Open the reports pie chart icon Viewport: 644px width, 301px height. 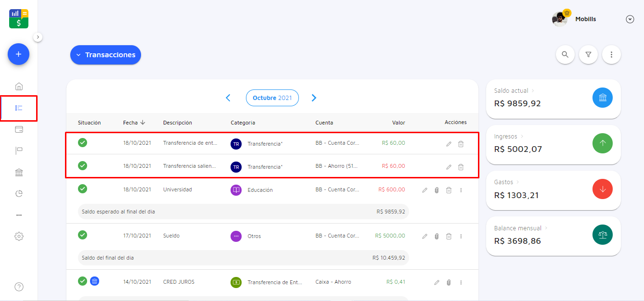coord(19,194)
